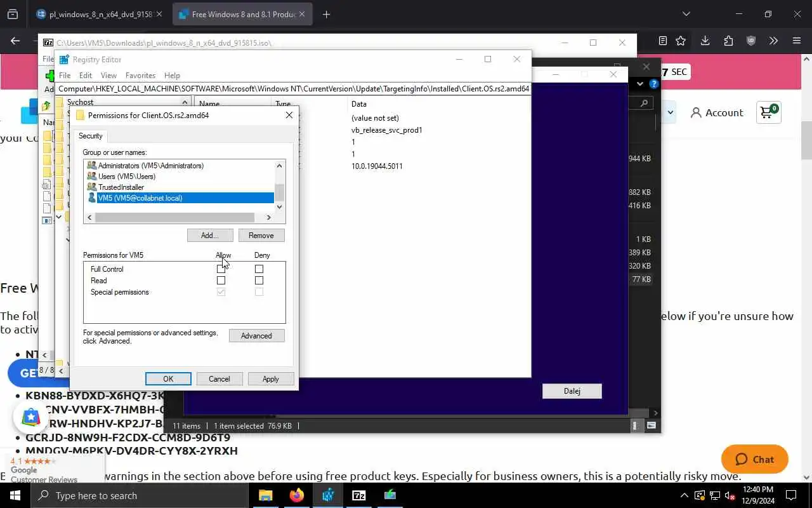This screenshot has height=508, width=812.
Task: Apply permission changes
Action: click(271, 378)
